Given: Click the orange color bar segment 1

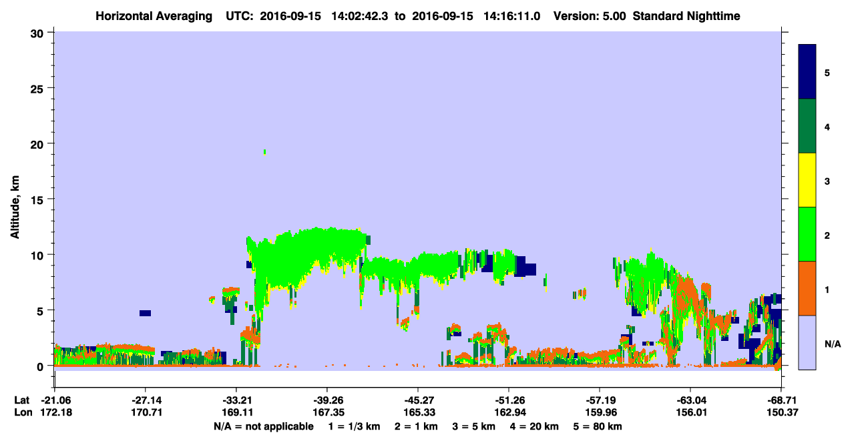Looking at the screenshot, I should coord(807,288).
